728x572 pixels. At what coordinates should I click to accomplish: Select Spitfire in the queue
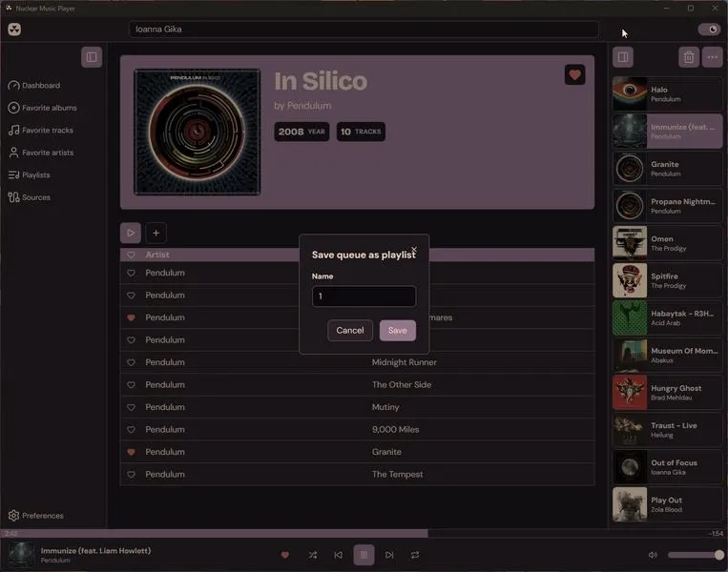[x=667, y=280]
